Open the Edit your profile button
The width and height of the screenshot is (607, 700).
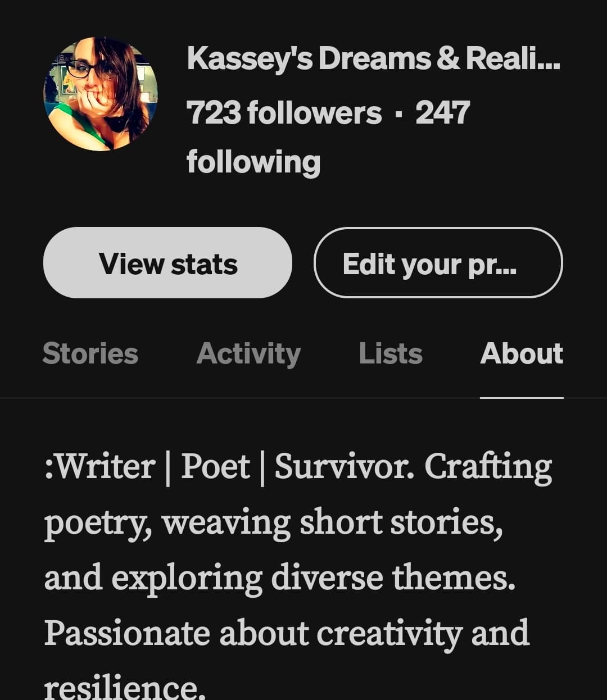click(438, 263)
